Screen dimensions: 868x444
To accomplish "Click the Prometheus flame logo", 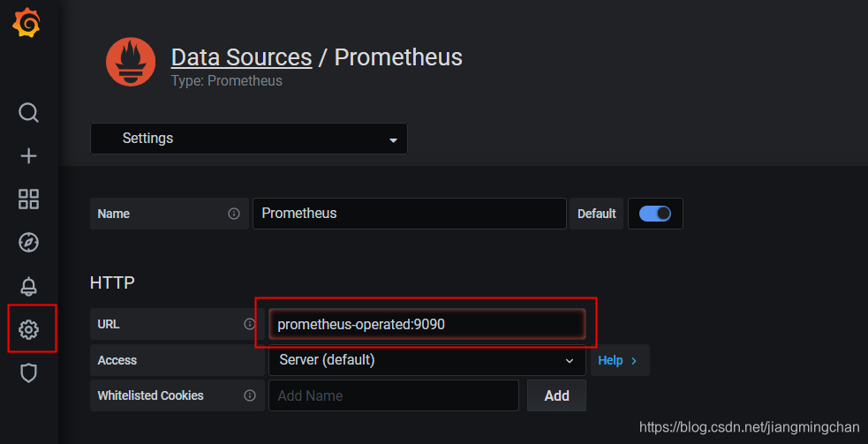I will point(132,62).
